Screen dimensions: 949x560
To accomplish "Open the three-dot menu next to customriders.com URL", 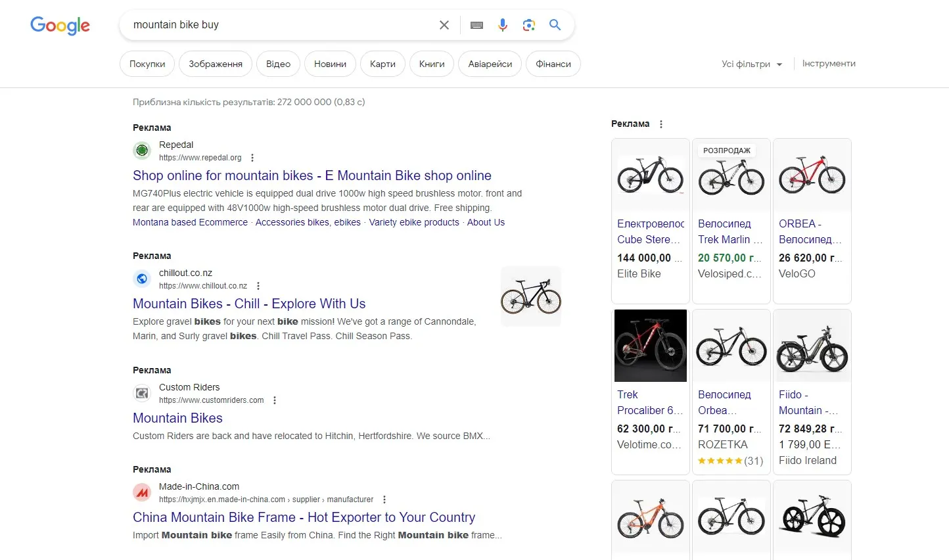I will [275, 400].
